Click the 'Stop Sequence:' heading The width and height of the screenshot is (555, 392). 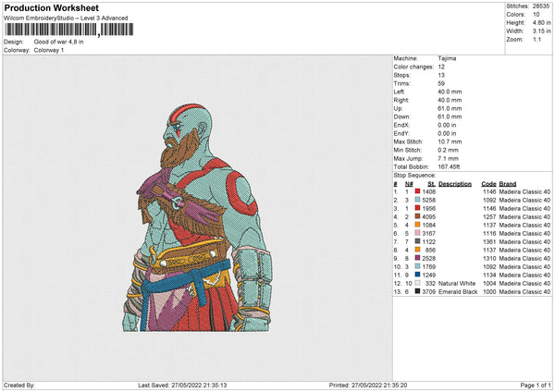[414, 176]
